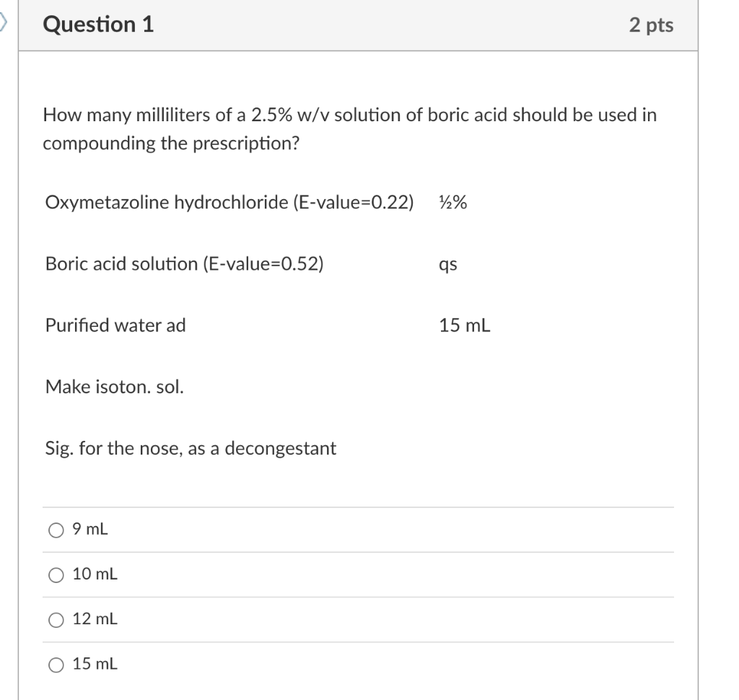Pick the 12 mL answer choice
The image size is (739, 700).
[56, 618]
